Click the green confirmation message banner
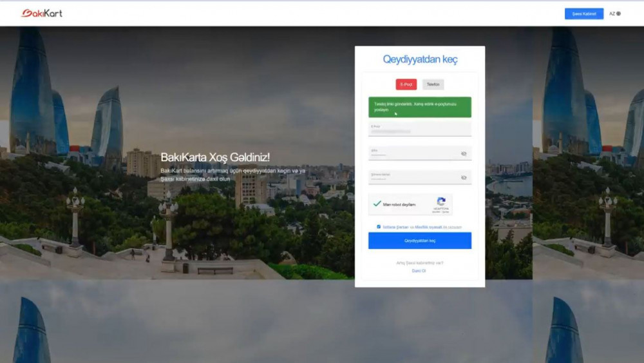 (x=420, y=107)
